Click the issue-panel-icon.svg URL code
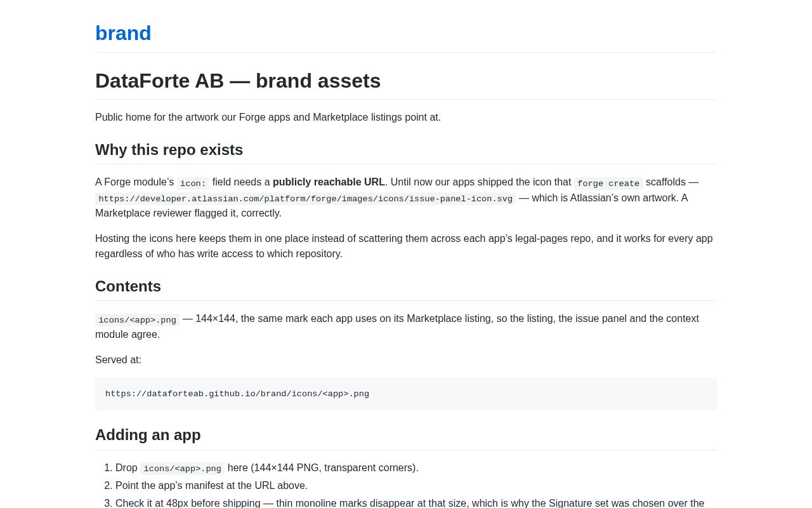The width and height of the screenshot is (812, 508). (x=305, y=199)
